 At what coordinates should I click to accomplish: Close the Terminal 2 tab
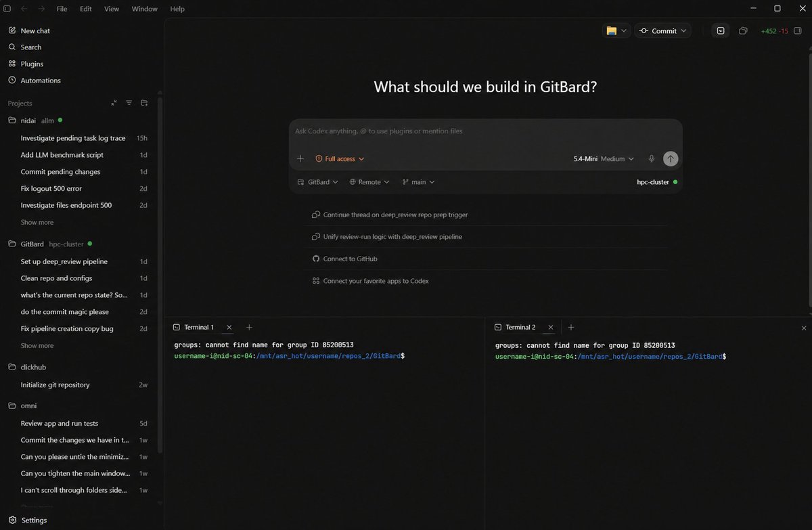click(x=550, y=327)
